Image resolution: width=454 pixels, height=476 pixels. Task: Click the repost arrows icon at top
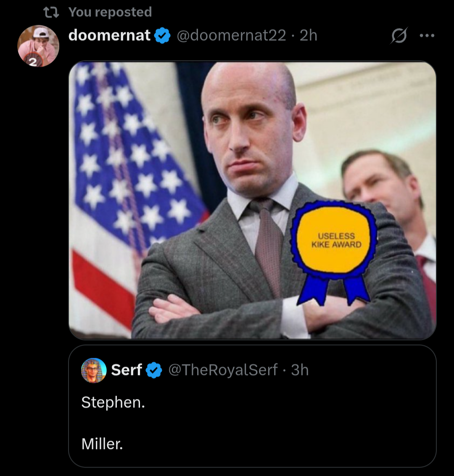coord(51,13)
